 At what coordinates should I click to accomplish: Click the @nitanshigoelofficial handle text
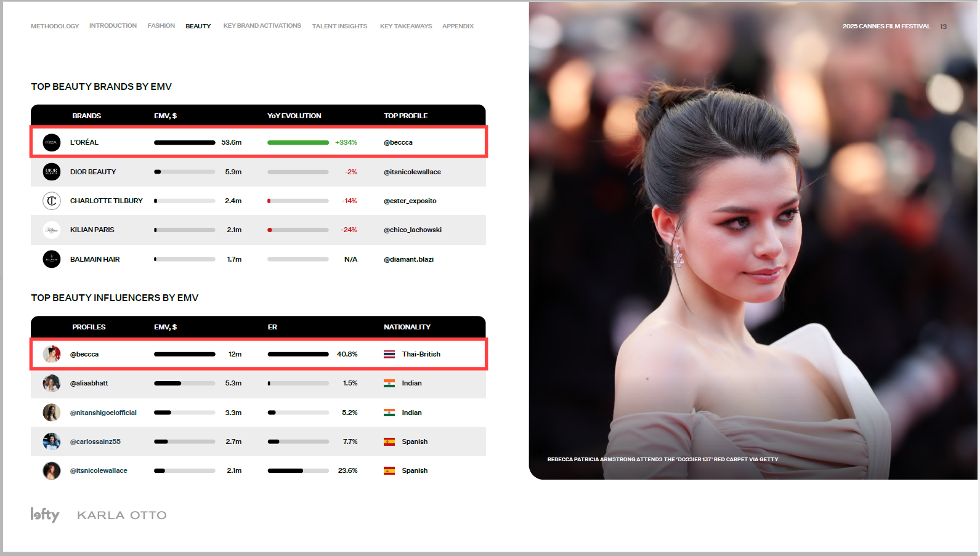pyautogui.click(x=103, y=413)
